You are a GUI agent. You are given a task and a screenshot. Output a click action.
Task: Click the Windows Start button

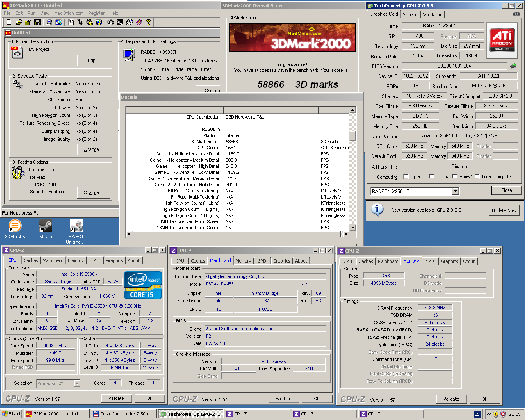(11, 414)
